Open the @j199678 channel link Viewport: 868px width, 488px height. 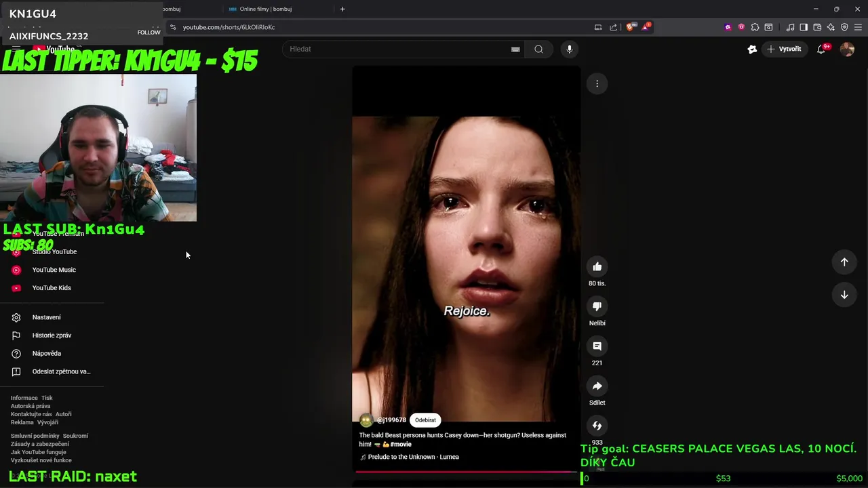pyautogui.click(x=391, y=420)
